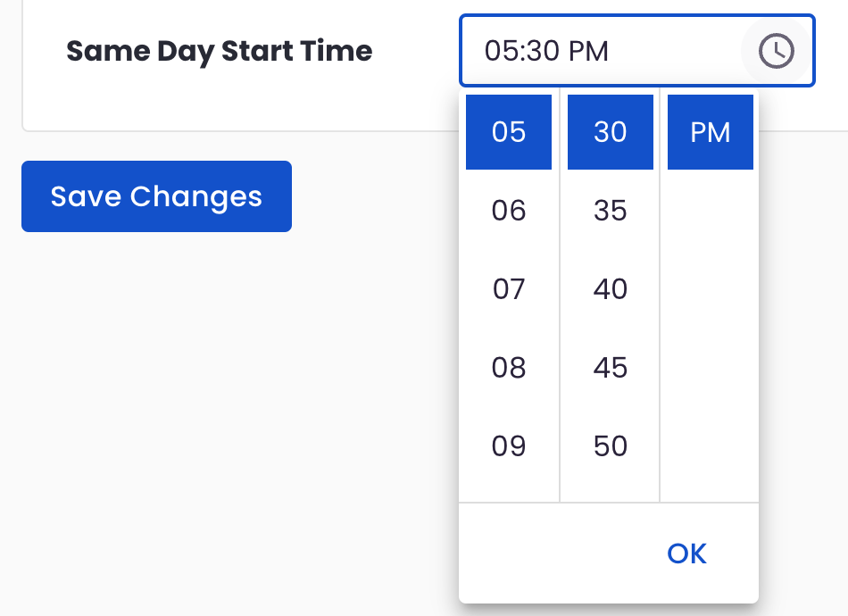
Task: Choose minute 35 from minutes column
Action: click(x=610, y=211)
